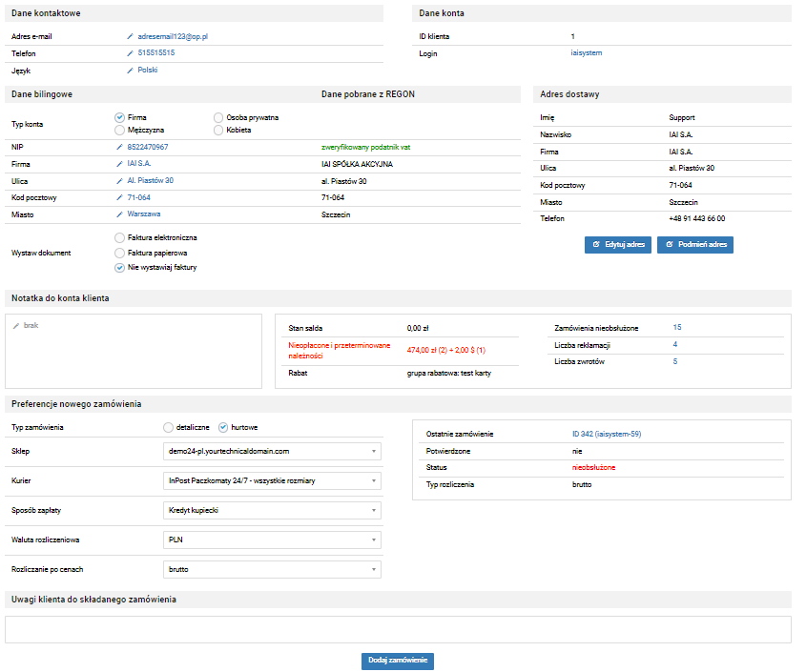Click pencil icon beside Ulica Al. Piastów 30
Viewport: 806px width, 672px height.
120,181
